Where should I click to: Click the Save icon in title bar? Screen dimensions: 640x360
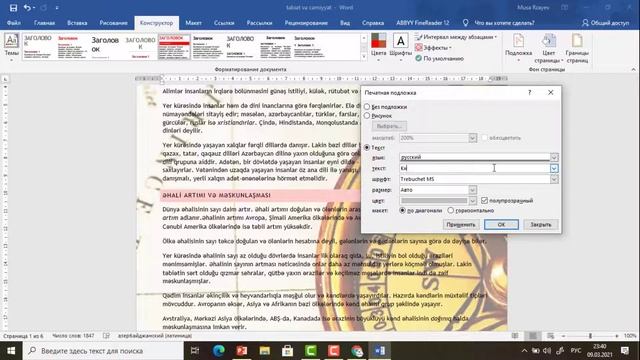[x=13, y=8]
